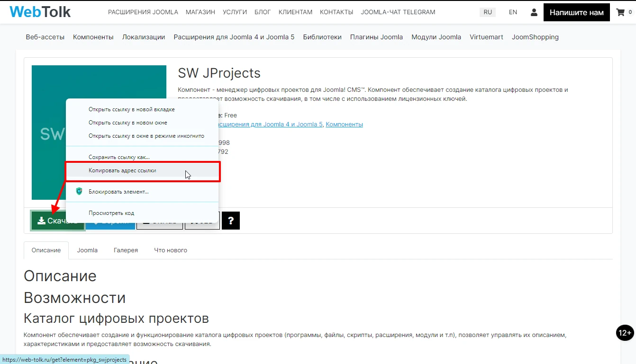Open УСЛУГИ in top navigation
The image size is (636, 364).
235,12
